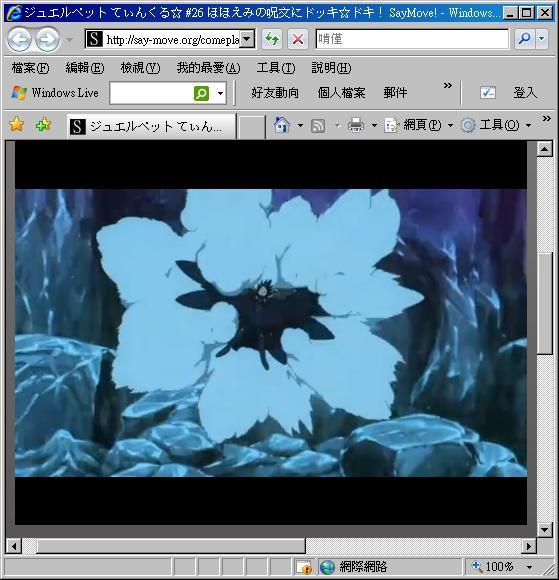This screenshot has height=580, width=559.
Task: Open Favorites Center star icon
Action: 17,124
